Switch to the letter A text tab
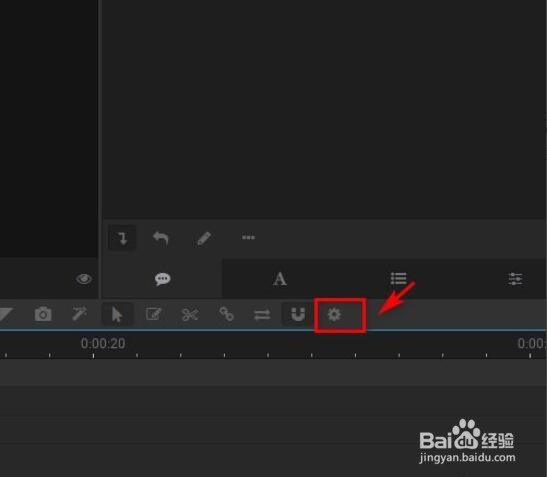This screenshot has height=477, width=547. point(280,279)
